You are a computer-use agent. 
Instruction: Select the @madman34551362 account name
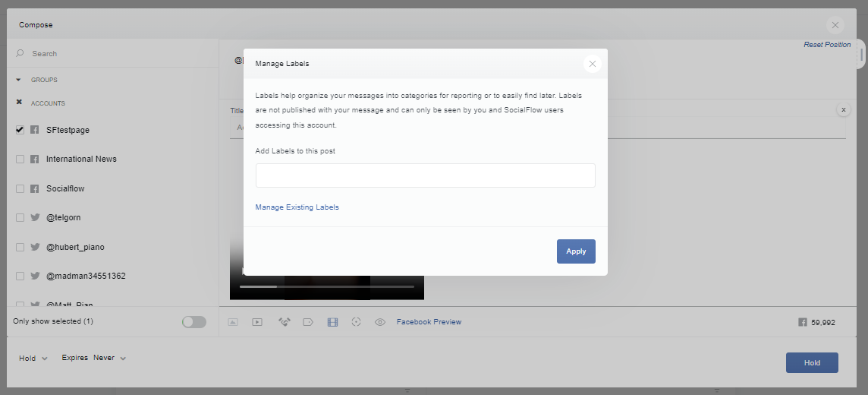pos(86,276)
